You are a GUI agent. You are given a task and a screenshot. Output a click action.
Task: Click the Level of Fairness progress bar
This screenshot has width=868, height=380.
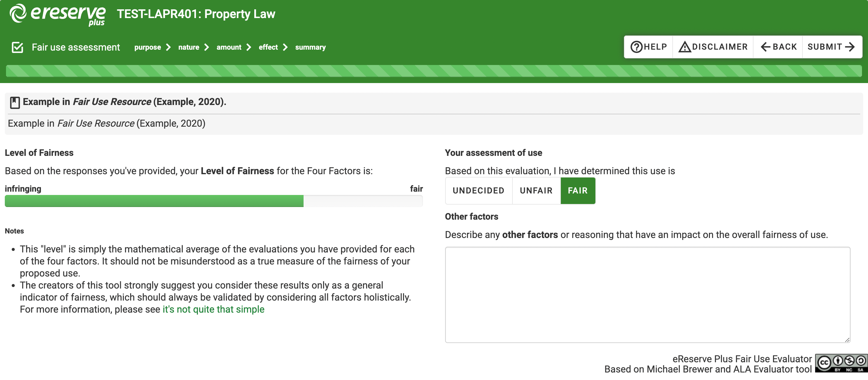[x=214, y=201]
